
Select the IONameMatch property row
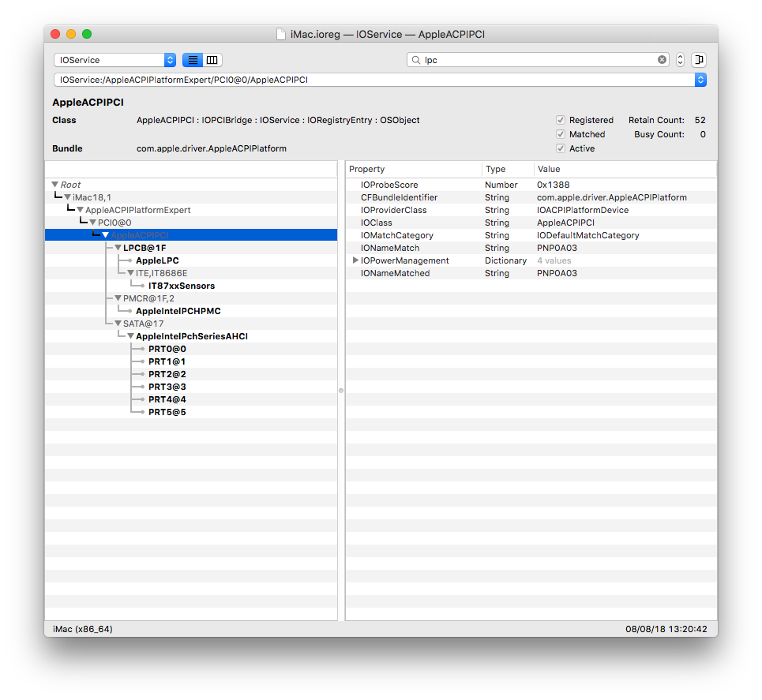point(531,248)
